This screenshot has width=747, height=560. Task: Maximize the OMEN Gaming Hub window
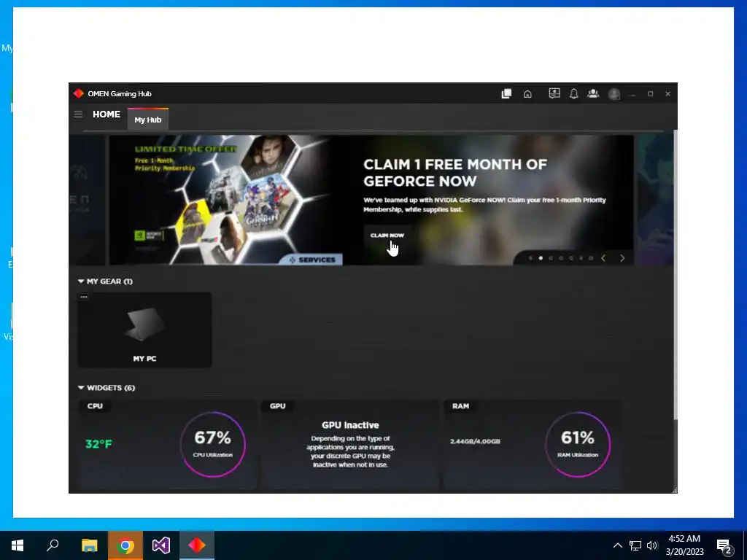(650, 94)
